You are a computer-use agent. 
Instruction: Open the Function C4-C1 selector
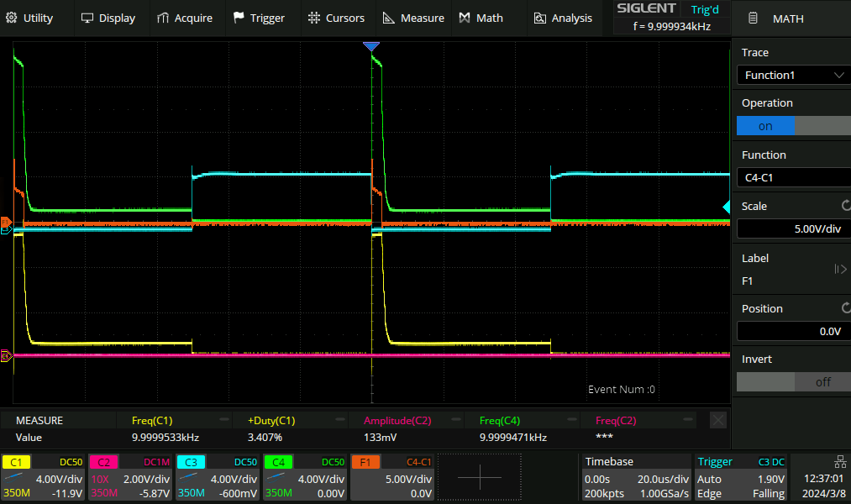[793, 177]
